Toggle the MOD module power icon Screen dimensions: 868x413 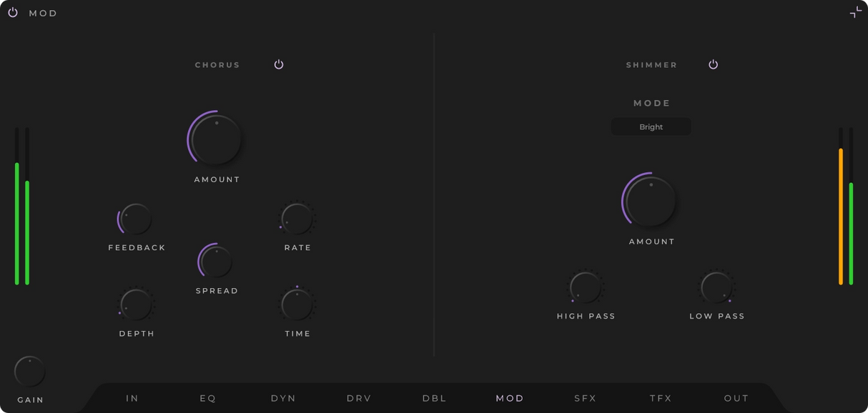[x=13, y=13]
